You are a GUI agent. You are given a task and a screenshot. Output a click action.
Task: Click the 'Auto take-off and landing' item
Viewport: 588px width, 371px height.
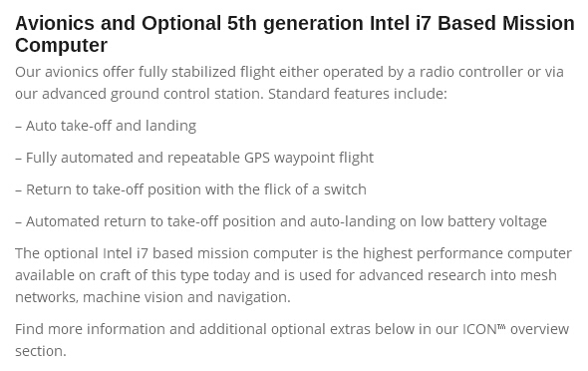(x=106, y=126)
